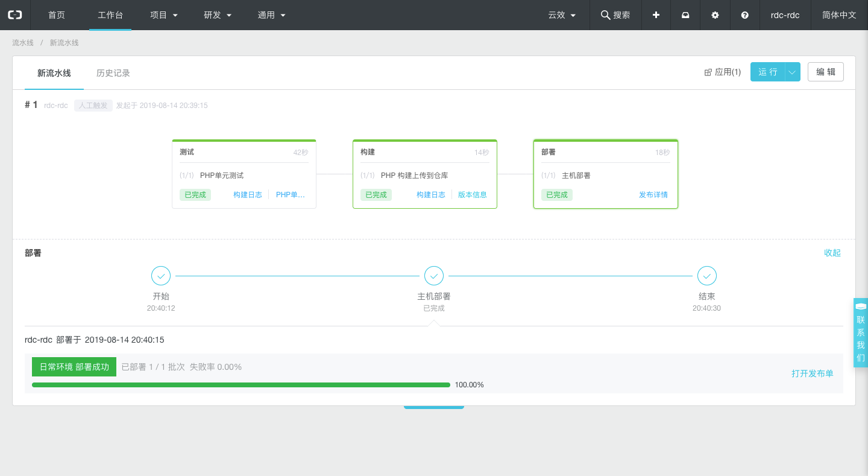The height and width of the screenshot is (476, 868).
Task: Click the 结束 step checkmark circle
Action: (707, 276)
